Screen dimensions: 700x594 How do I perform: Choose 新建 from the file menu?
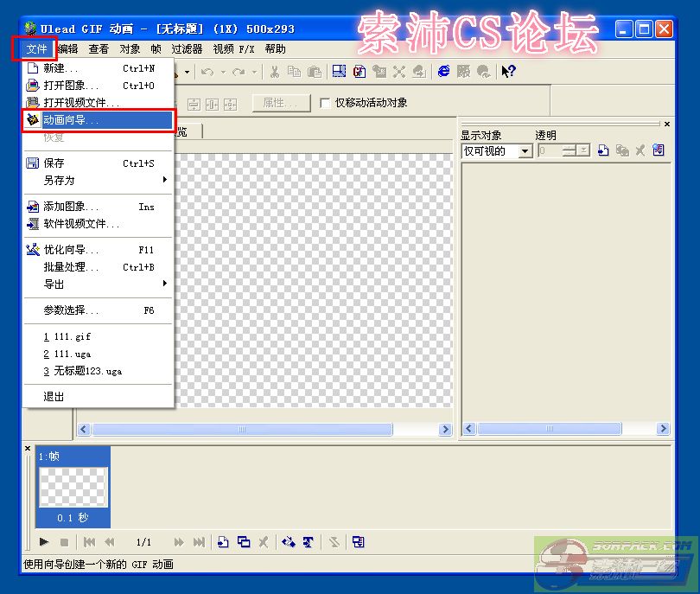pos(99,68)
